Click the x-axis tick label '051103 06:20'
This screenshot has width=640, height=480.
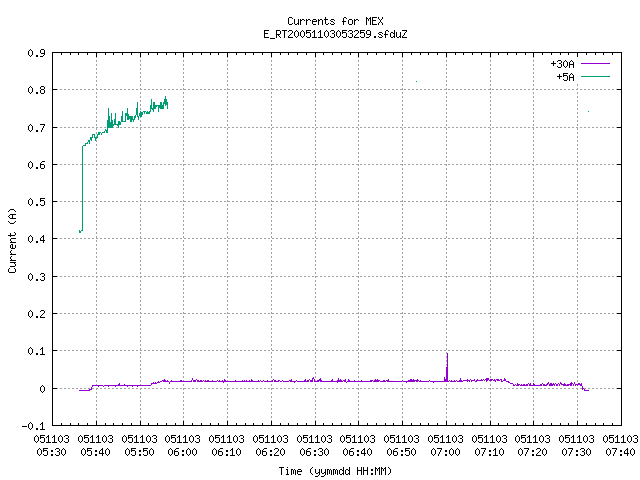tap(271, 445)
